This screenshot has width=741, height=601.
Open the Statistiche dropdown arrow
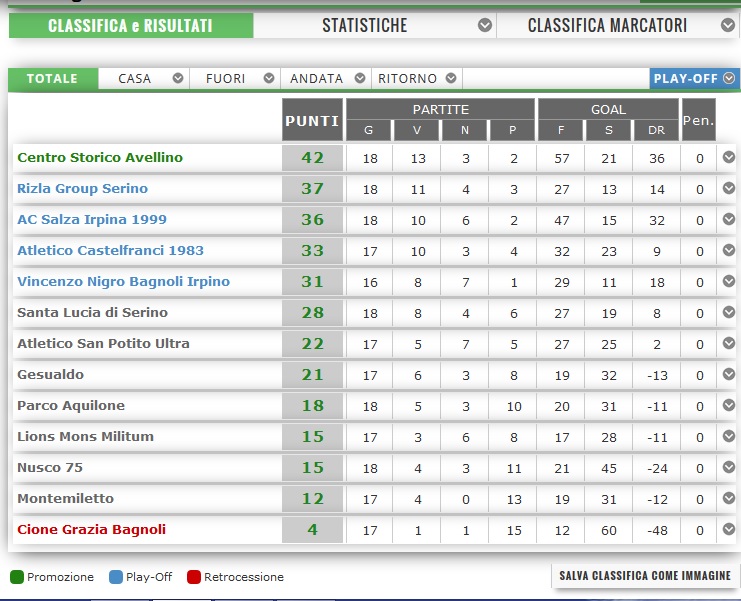click(485, 26)
